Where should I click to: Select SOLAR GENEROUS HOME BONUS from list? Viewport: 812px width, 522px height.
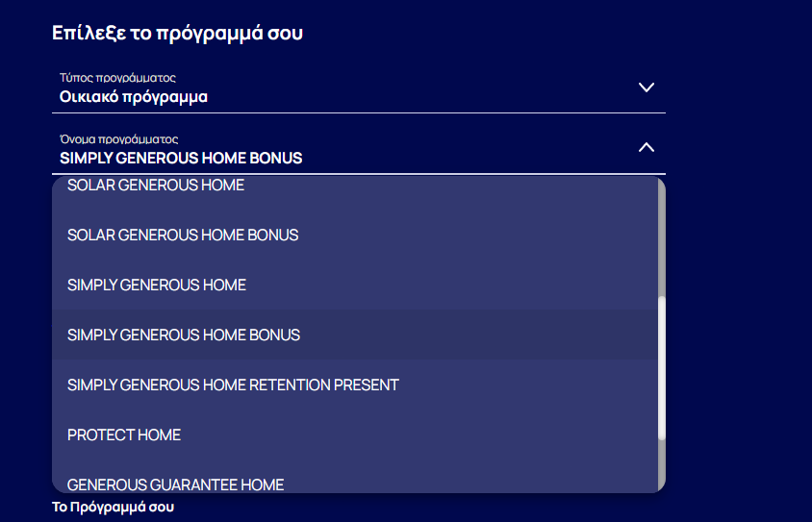coord(183,236)
